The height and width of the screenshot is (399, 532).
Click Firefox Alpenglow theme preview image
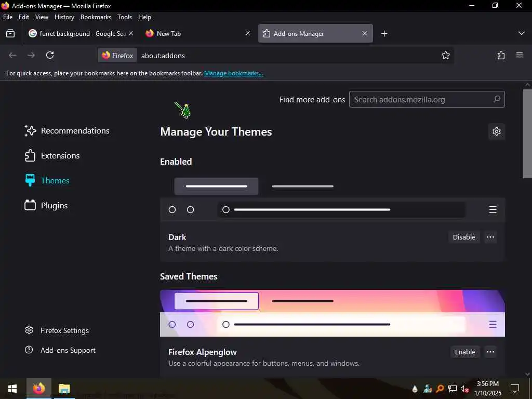tap(332, 313)
